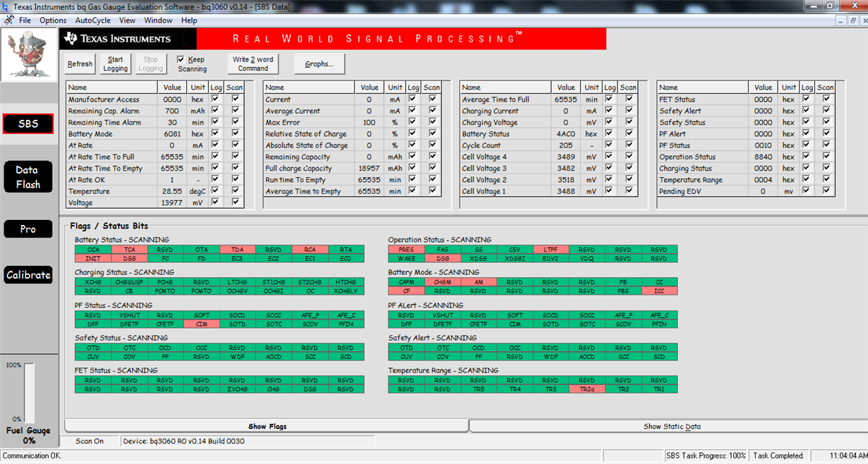This screenshot has height=464, width=868.
Task: Open the Data Flash screen
Action: [x=28, y=177]
